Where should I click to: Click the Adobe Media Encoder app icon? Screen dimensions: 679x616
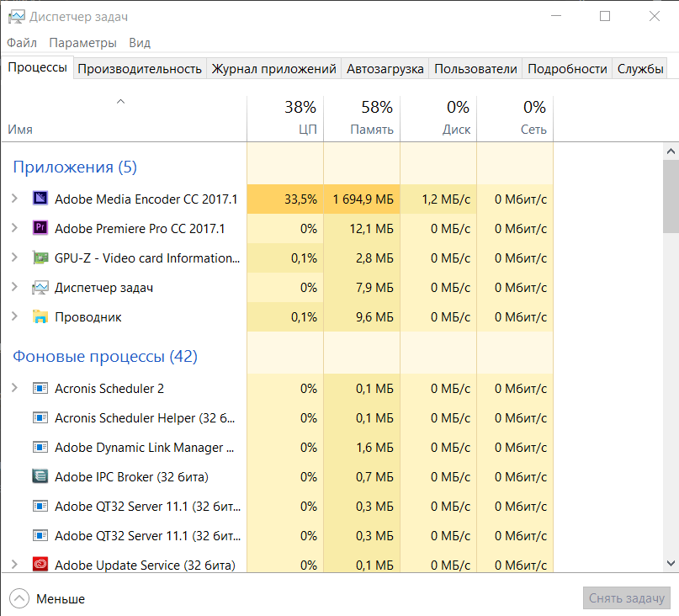(40, 199)
